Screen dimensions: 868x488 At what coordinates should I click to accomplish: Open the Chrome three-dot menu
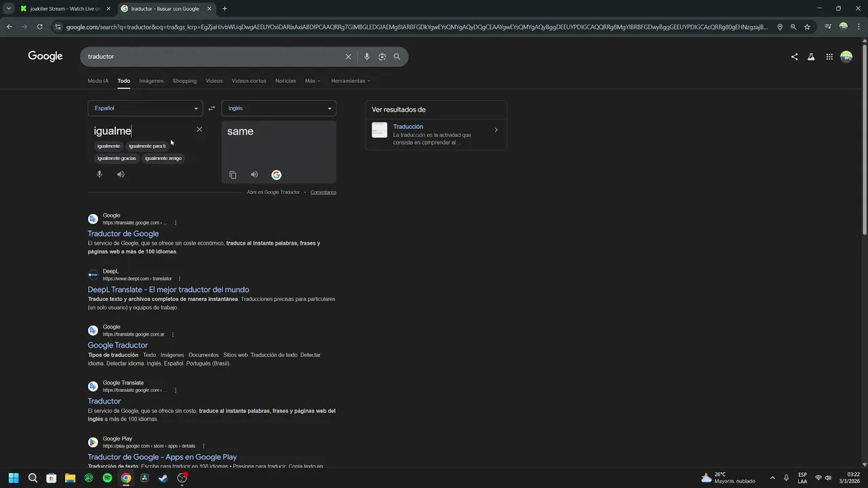click(x=859, y=27)
